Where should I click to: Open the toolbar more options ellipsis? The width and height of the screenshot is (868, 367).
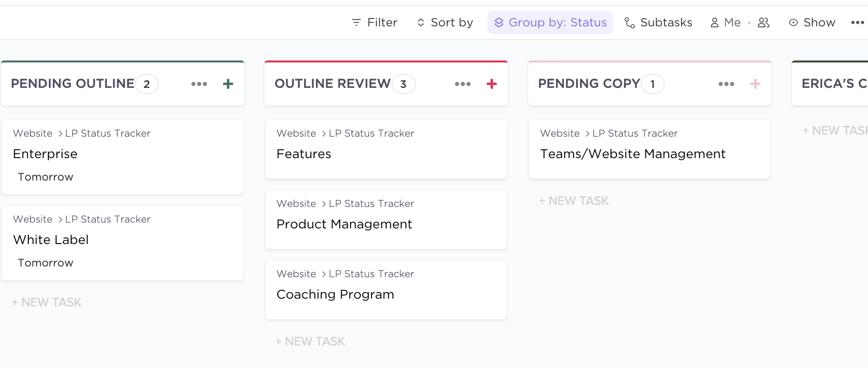tap(857, 22)
